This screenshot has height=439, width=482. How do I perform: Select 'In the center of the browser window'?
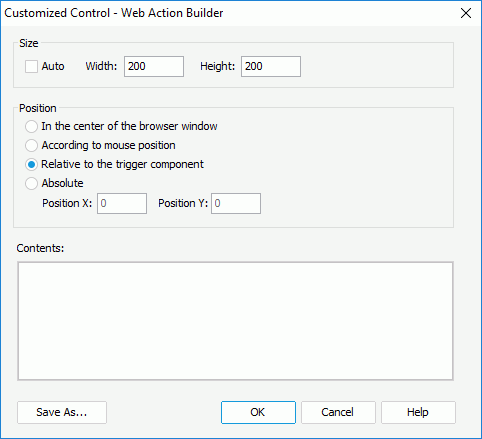31,126
